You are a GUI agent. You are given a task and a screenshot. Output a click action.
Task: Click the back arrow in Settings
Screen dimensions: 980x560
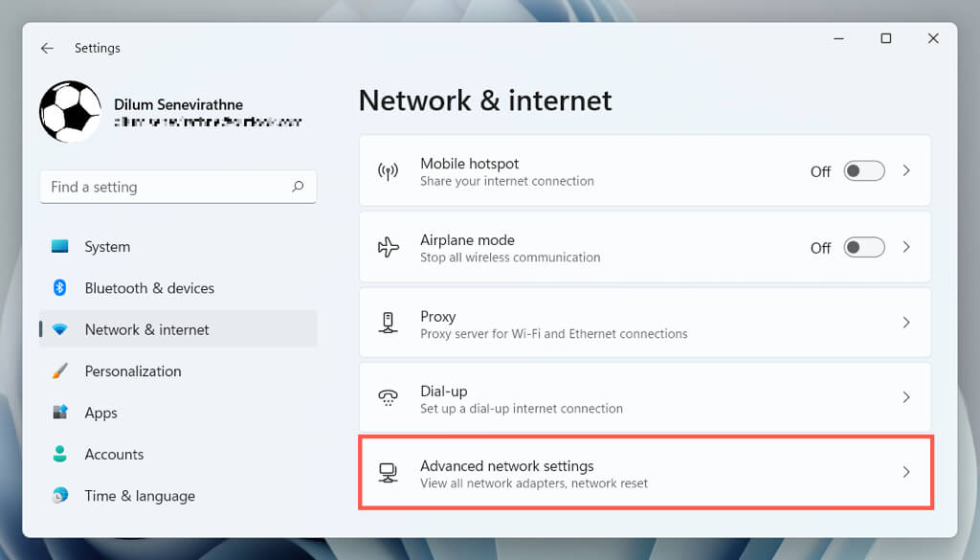[47, 48]
